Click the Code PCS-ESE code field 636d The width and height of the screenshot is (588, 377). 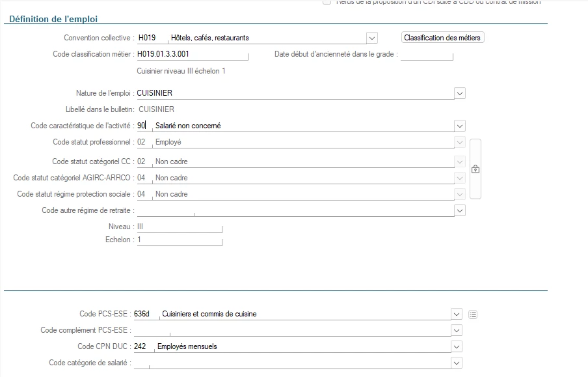[x=145, y=314]
